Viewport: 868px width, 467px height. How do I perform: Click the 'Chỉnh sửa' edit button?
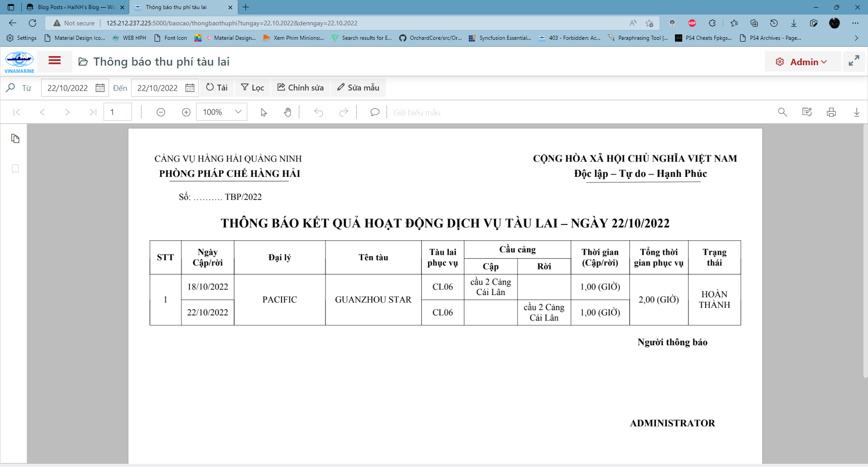pyautogui.click(x=301, y=88)
